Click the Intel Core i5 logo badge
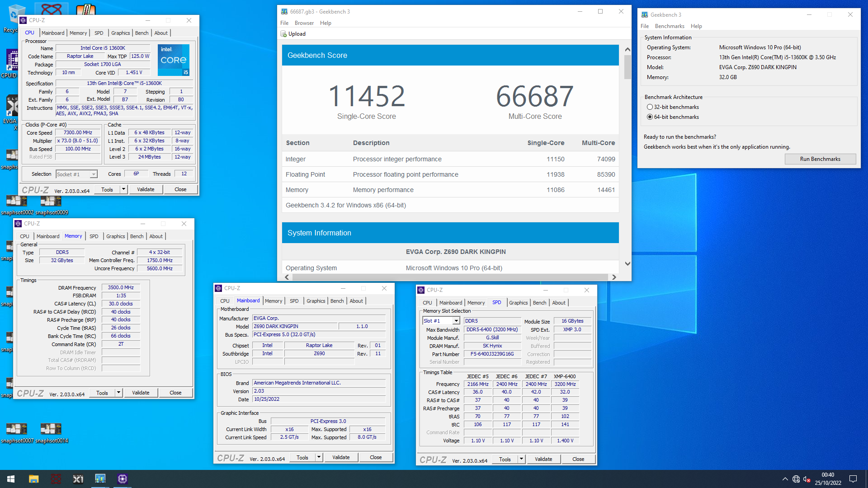The height and width of the screenshot is (488, 868). pos(174,60)
